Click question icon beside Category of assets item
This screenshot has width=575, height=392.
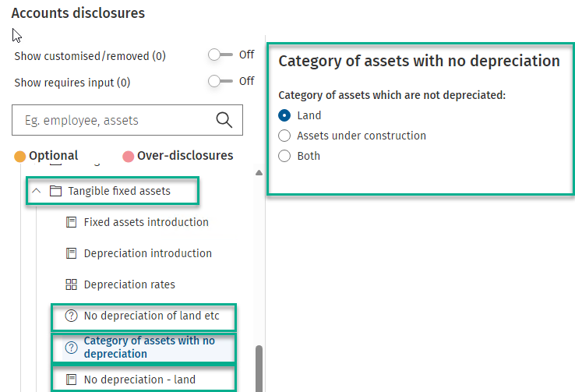coord(71,348)
